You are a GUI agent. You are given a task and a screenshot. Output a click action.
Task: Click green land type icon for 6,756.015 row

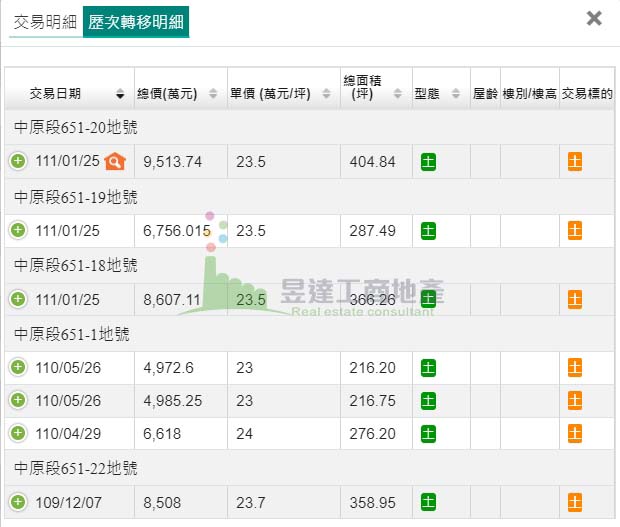[428, 231]
